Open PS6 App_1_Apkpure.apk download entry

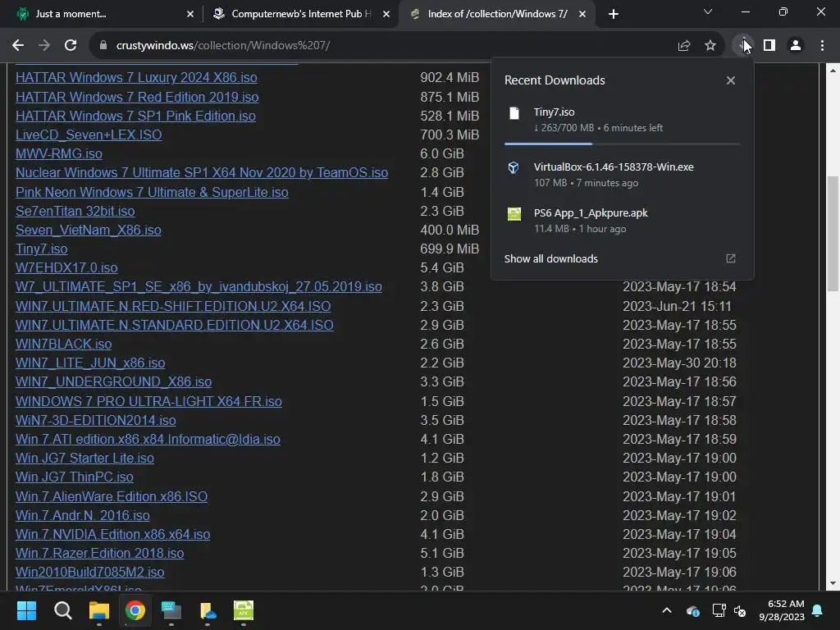click(622, 220)
